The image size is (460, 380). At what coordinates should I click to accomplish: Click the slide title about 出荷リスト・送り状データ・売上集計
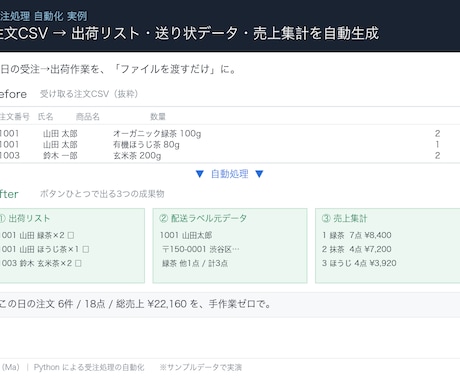click(189, 33)
